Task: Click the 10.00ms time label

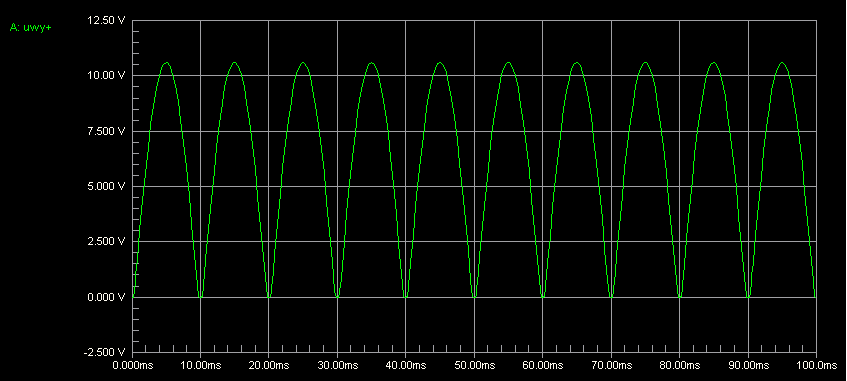Action: pyautogui.click(x=201, y=365)
